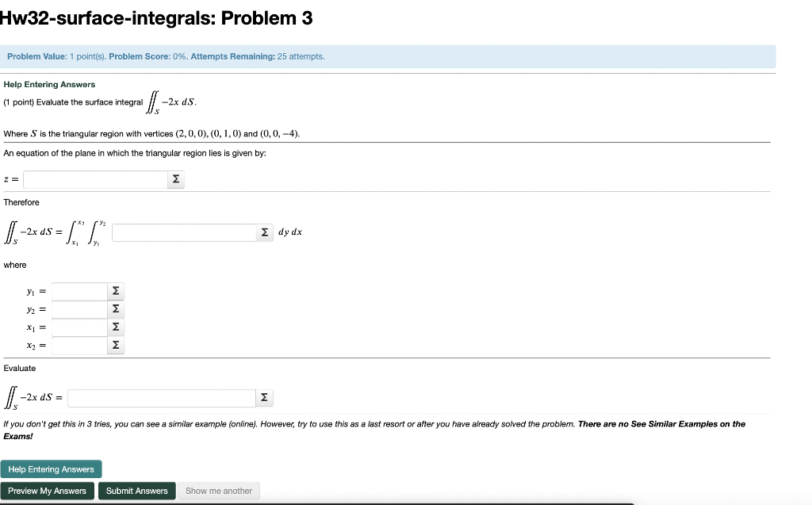Click inside the x2 answer box
Screen dimensions: 812x505
79,345
